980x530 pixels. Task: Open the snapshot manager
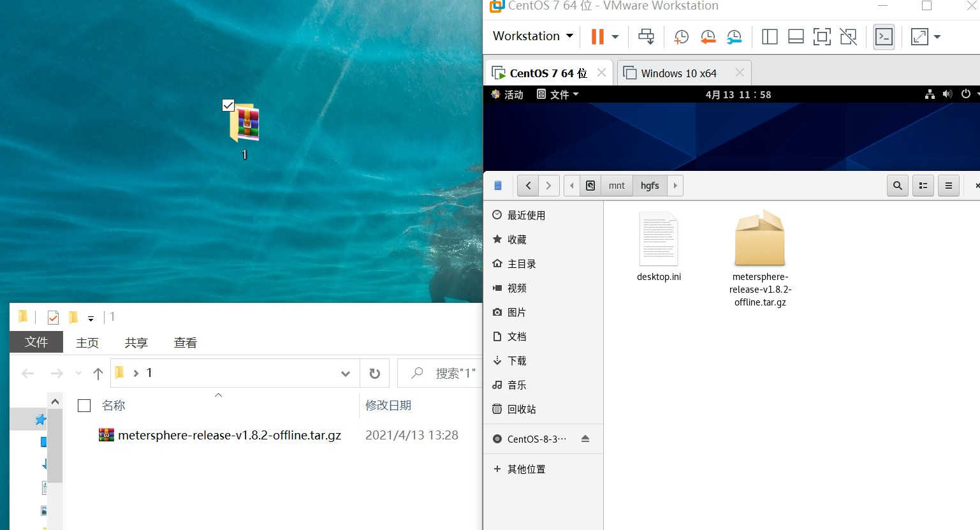tap(734, 37)
